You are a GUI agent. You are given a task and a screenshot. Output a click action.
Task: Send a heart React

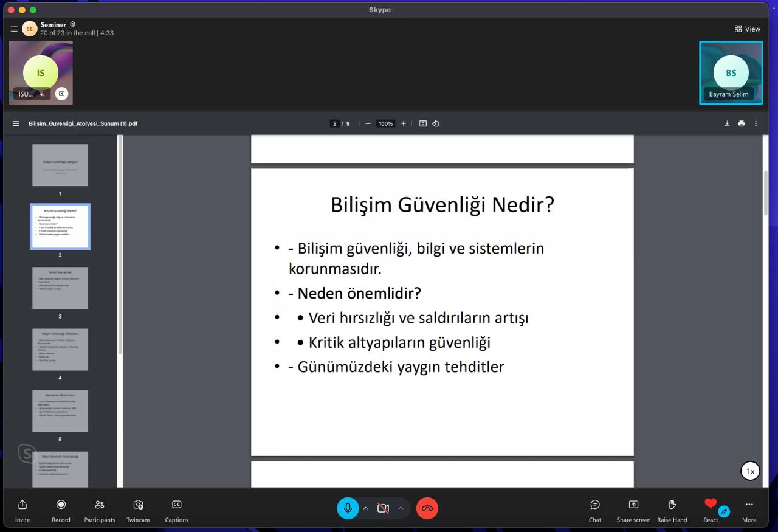point(711,504)
